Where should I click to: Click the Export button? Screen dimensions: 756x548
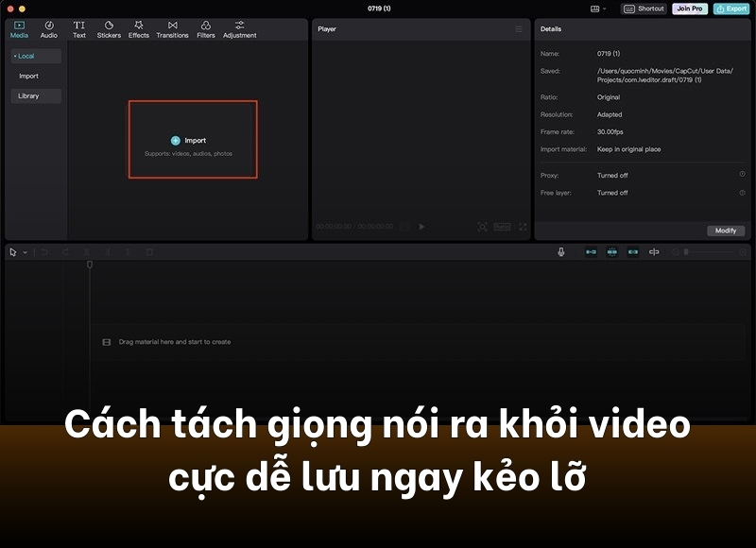731,9
